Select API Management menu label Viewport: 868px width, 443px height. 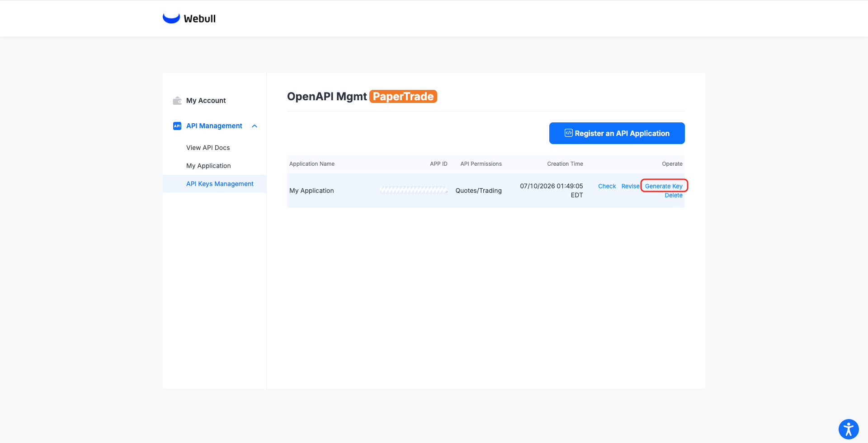[214, 126]
